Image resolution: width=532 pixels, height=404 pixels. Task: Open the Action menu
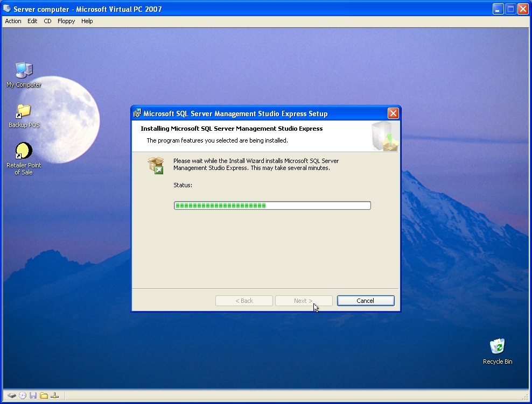(13, 21)
